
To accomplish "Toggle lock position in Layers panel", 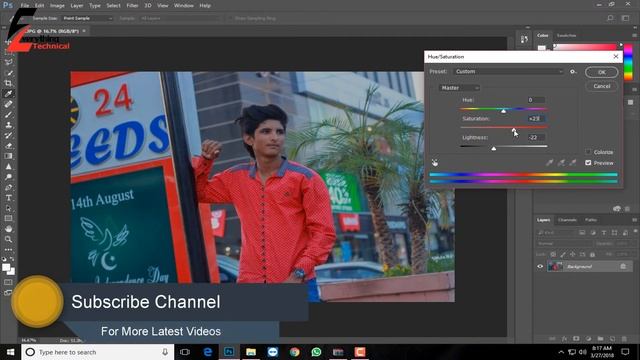I will point(573,254).
